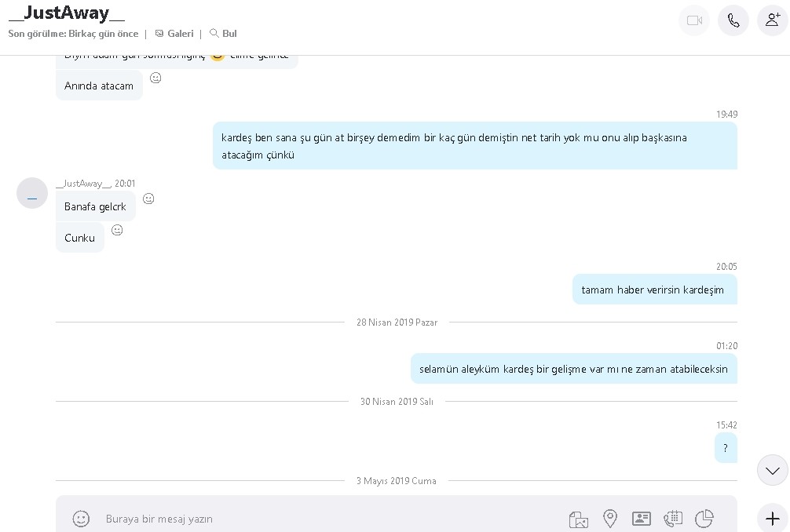The image size is (790, 532).
Task: Open the __JustAway__ contact name header
Action: pos(67,13)
